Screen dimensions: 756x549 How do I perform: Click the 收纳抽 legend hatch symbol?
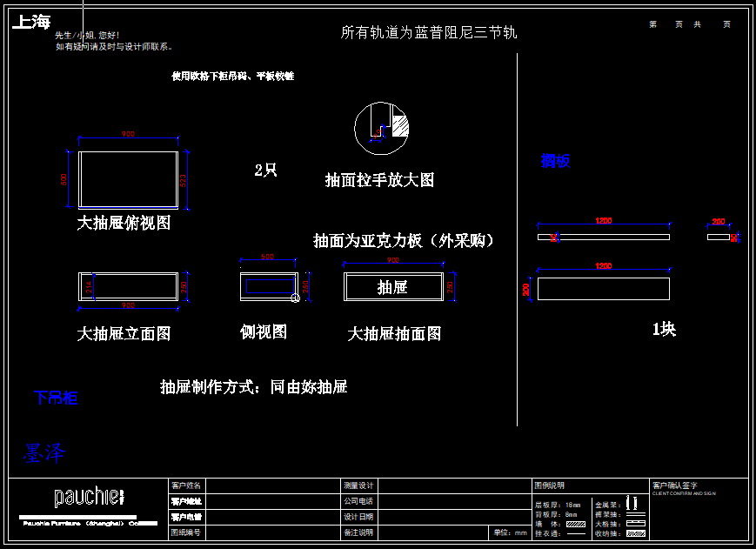pos(636,532)
